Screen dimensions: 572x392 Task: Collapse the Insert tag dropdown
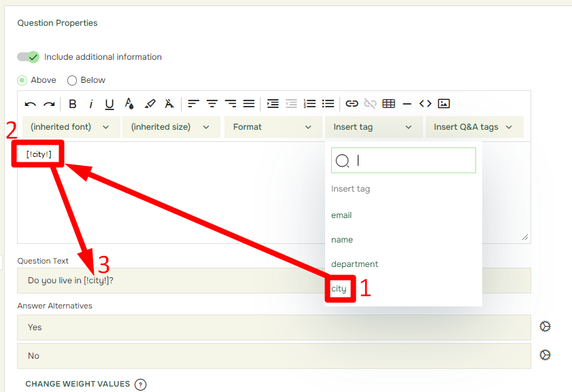(374, 127)
